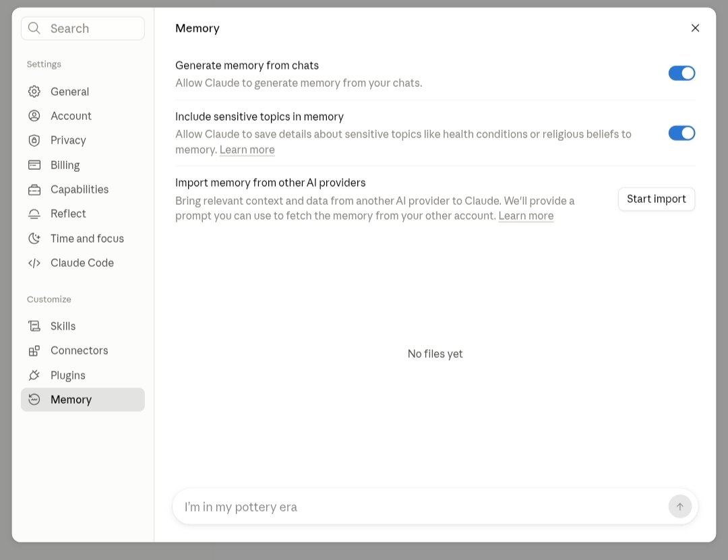Switch to the Reflect section
Image resolution: width=728 pixels, height=560 pixels.
83,214
